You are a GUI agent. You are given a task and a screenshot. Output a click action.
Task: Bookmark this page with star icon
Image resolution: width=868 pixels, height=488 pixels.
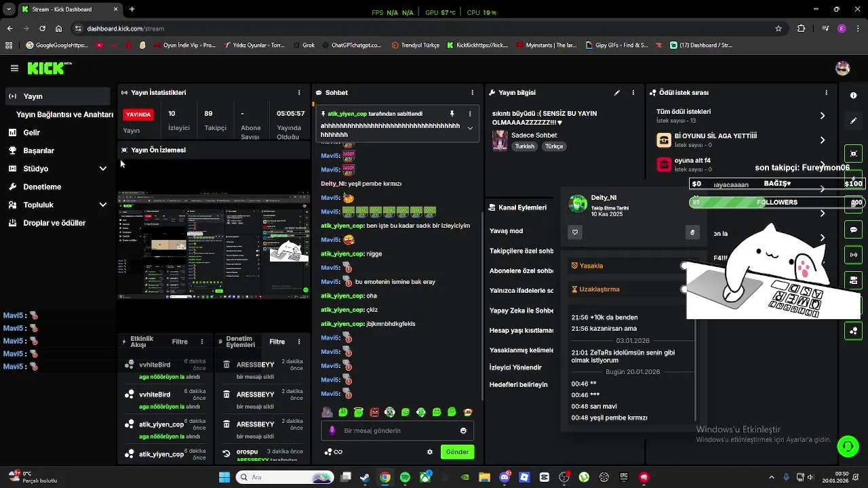coord(778,28)
